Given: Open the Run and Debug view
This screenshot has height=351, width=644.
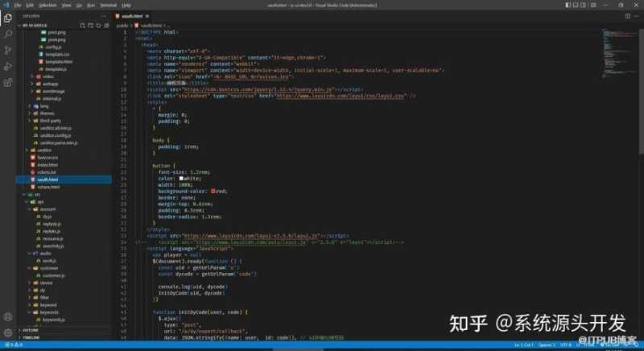Looking at the screenshot, I should coord(8,67).
